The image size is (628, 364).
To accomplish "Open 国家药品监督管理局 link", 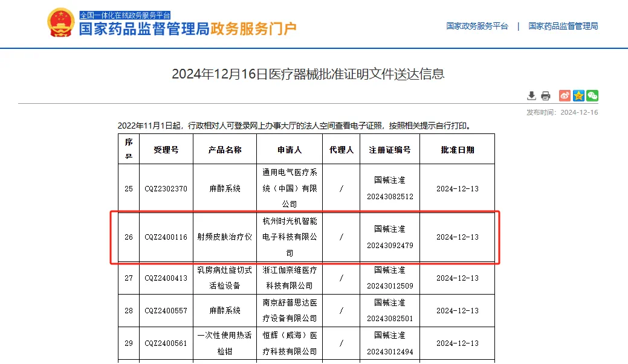I will (x=563, y=26).
